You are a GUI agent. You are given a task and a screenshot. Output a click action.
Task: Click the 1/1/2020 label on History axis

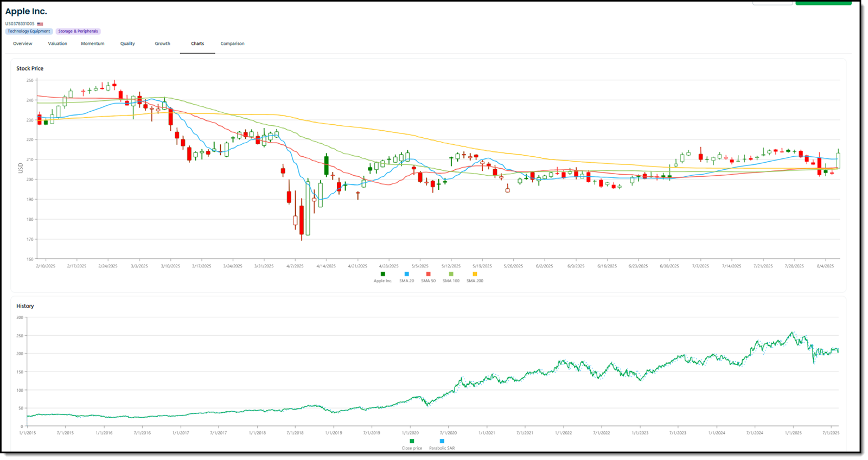410,433
